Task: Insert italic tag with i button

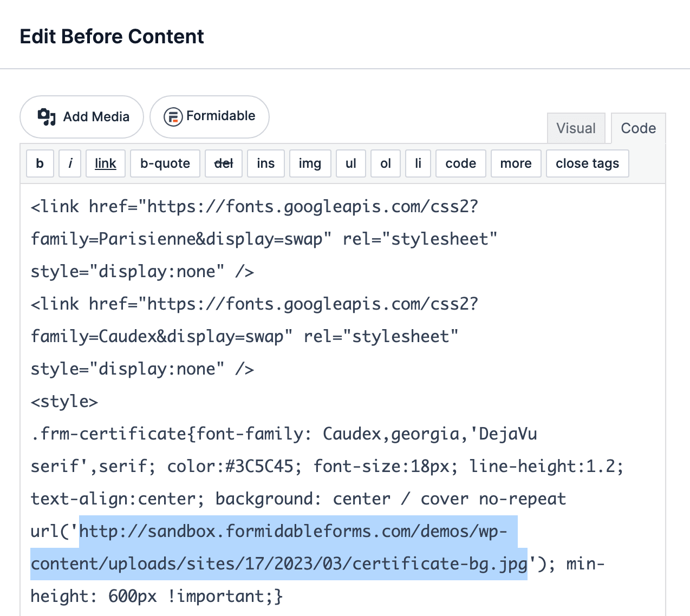Action: click(x=70, y=163)
